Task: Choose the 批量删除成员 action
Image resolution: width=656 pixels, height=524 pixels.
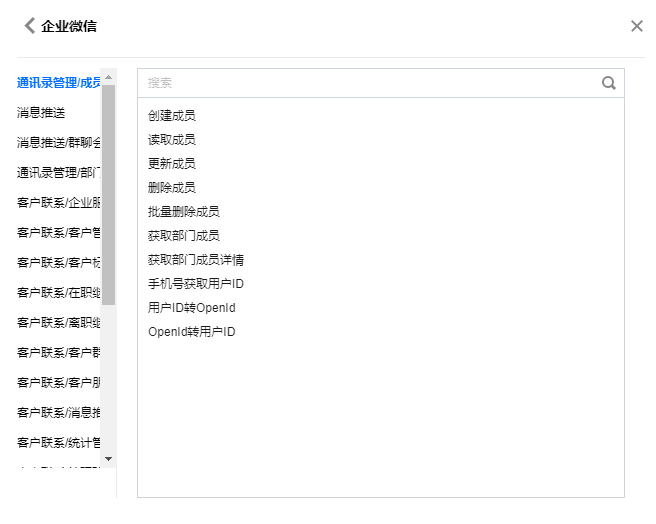Action: [x=184, y=212]
